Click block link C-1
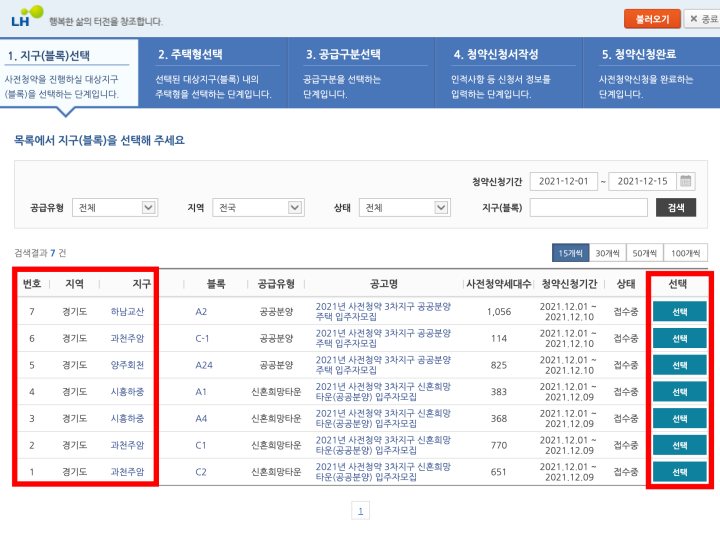The width and height of the screenshot is (720, 535). click(202, 338)
